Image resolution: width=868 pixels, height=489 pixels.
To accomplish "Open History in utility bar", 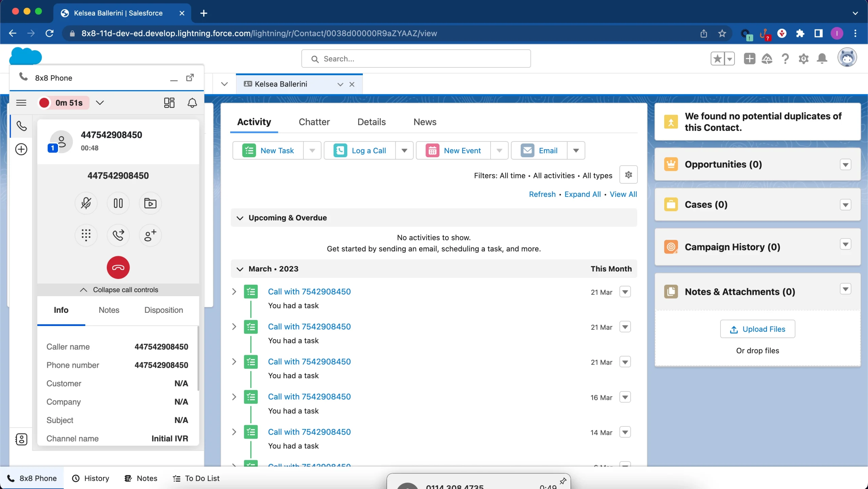I will 91,478.
